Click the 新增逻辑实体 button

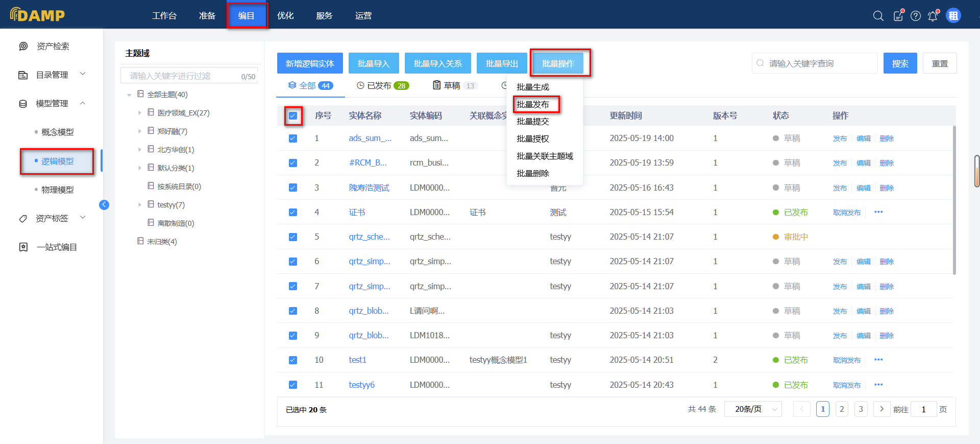click(310, 63)
